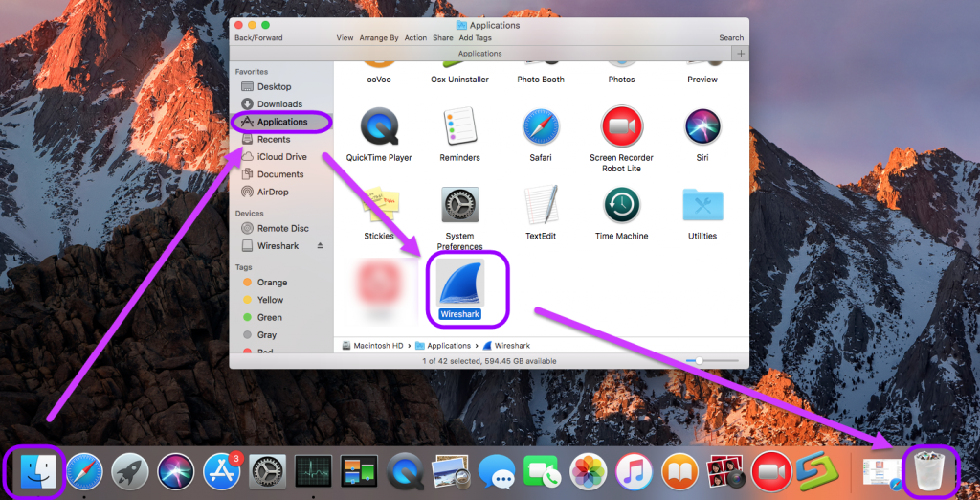Click Finder icon in the Dock
Screen dimensions: 980x500
34,471
